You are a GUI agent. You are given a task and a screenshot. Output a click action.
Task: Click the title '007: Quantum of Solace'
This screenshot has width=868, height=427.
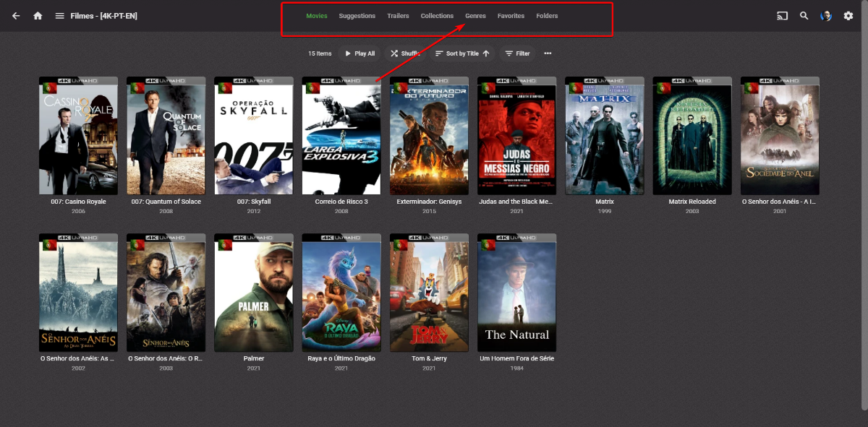pos(166,202)
